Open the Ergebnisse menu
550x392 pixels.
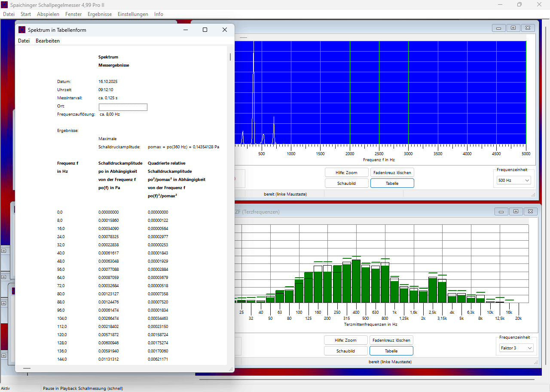(100, 14)
